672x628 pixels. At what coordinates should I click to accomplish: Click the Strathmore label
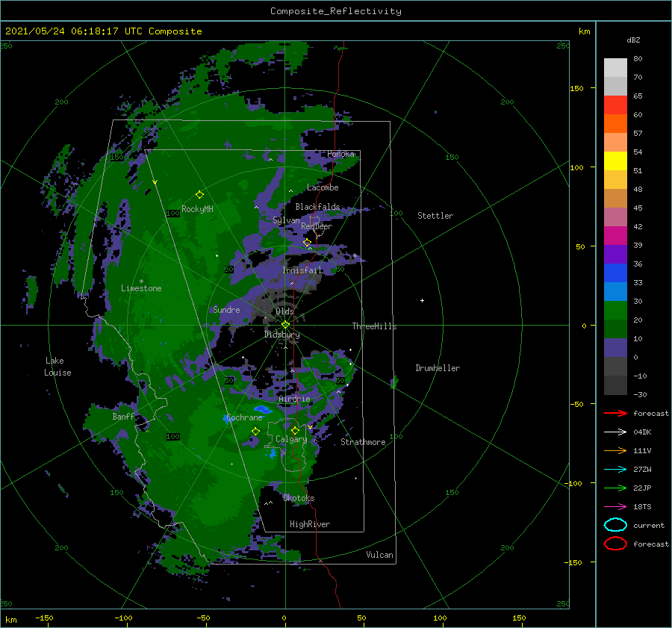(363, 442)
